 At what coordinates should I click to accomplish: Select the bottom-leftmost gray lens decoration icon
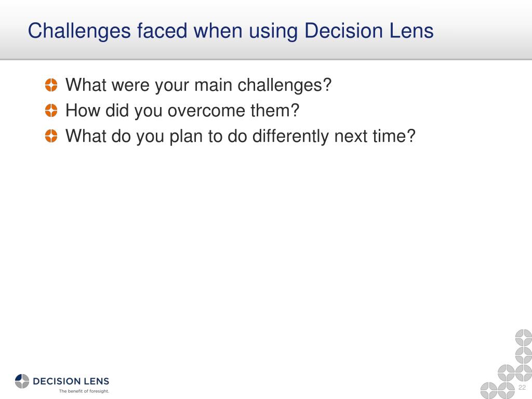[x=489, y=390]
